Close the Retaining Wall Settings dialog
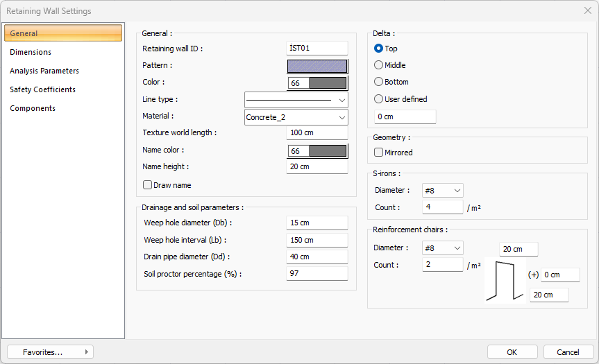The height and width of the screenshot is (364, 599). [587, 11]
